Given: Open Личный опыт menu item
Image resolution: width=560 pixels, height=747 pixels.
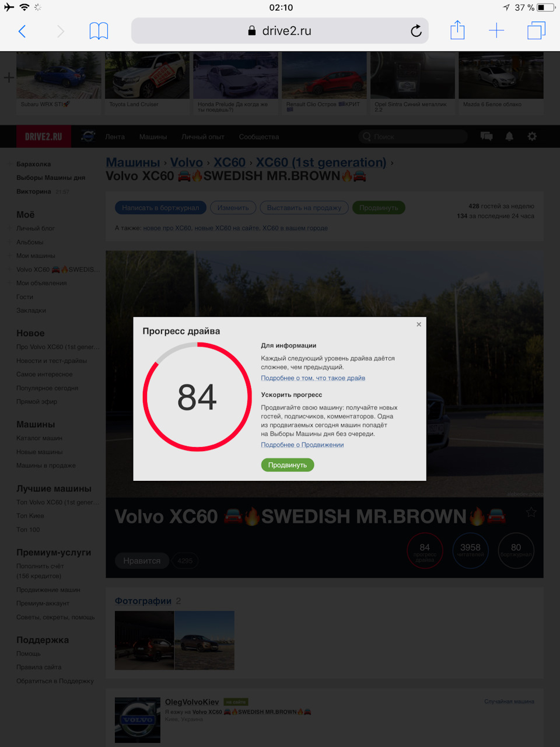Looking at the screenshot, I should pos(203,137).
